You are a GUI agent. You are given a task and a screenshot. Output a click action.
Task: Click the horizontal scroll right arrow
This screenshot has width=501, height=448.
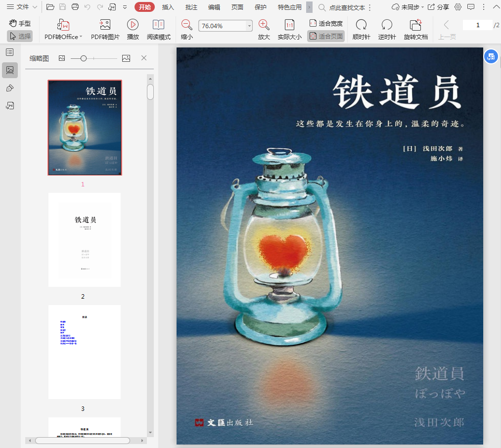[x=142, y=441]
